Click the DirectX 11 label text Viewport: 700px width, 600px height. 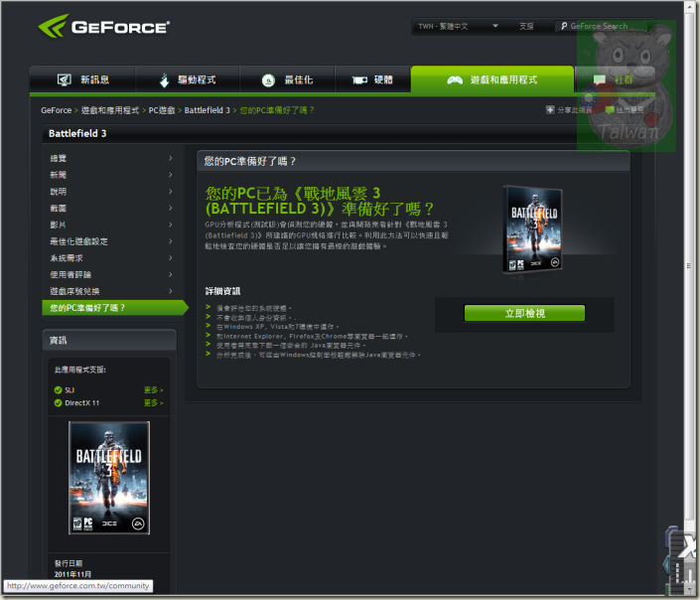coord(82,403)
